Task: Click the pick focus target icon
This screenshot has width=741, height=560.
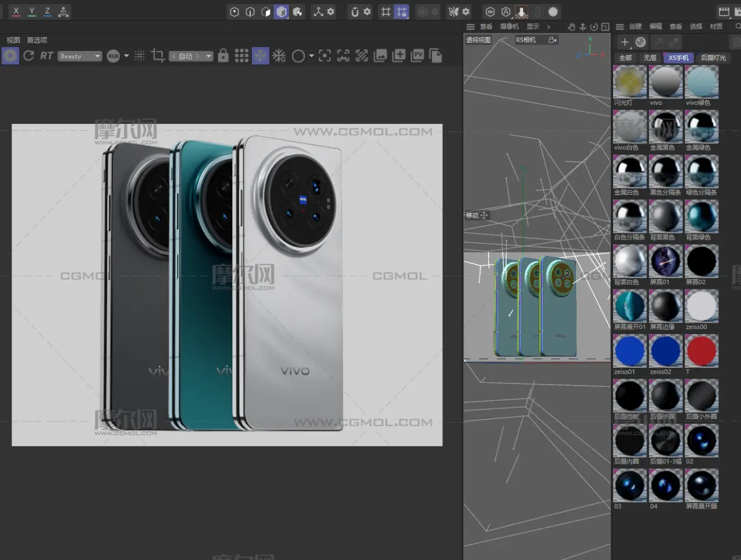Action: (x=325, y=56)
